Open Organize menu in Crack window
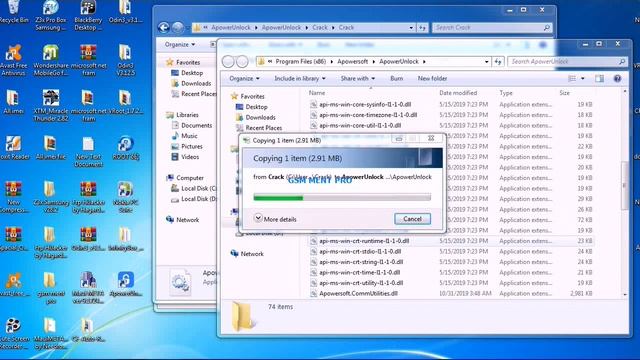 point(180,44)
